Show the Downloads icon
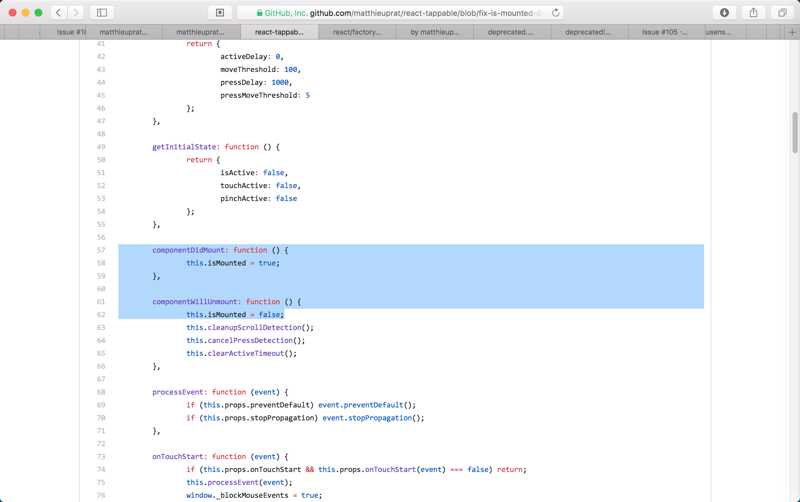This screenshot has height=502, width=800. [x=724, y=13]
